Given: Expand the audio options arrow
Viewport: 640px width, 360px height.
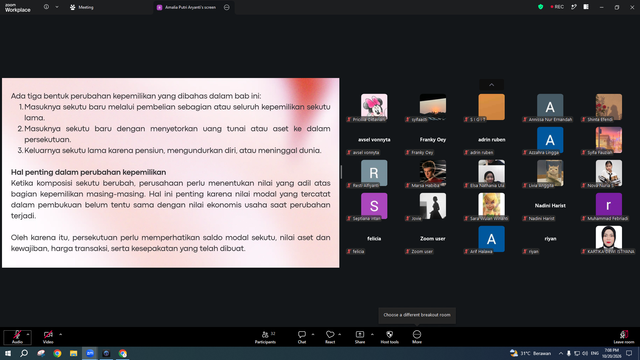Looking at the screenshot, I should [28, 334].
